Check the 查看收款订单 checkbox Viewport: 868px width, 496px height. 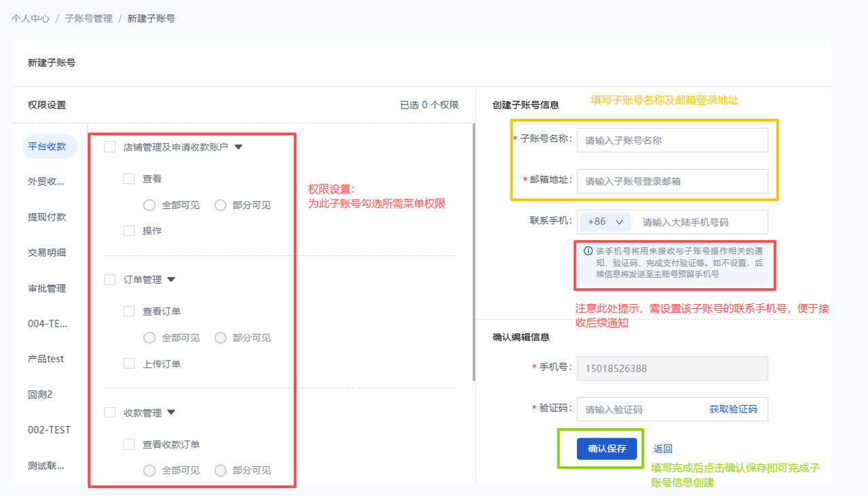(x=129, y=444)
